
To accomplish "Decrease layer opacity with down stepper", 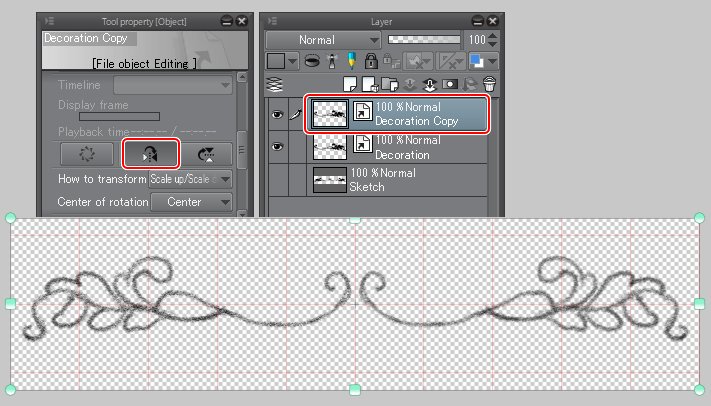I will pos(492,44).
